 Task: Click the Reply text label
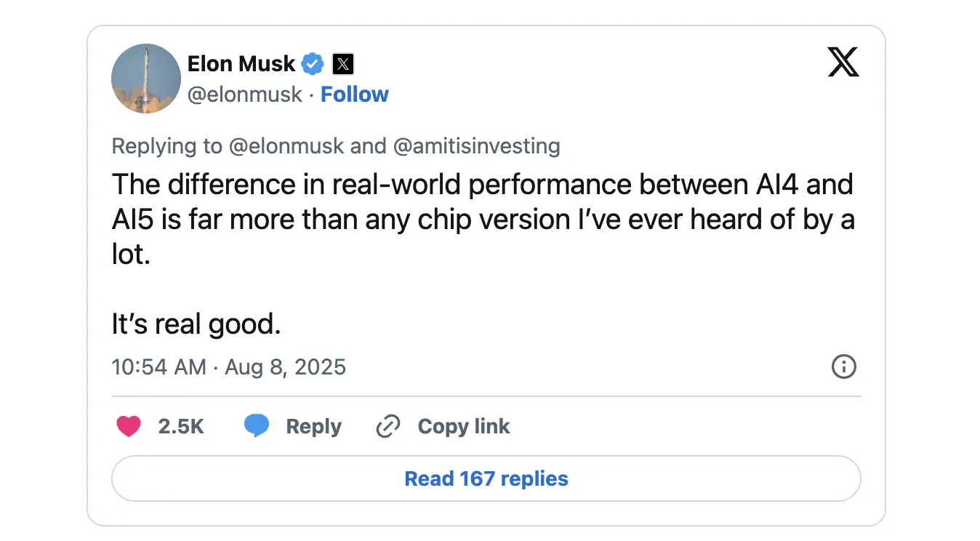pyautogui.click(x=313, y=426)
